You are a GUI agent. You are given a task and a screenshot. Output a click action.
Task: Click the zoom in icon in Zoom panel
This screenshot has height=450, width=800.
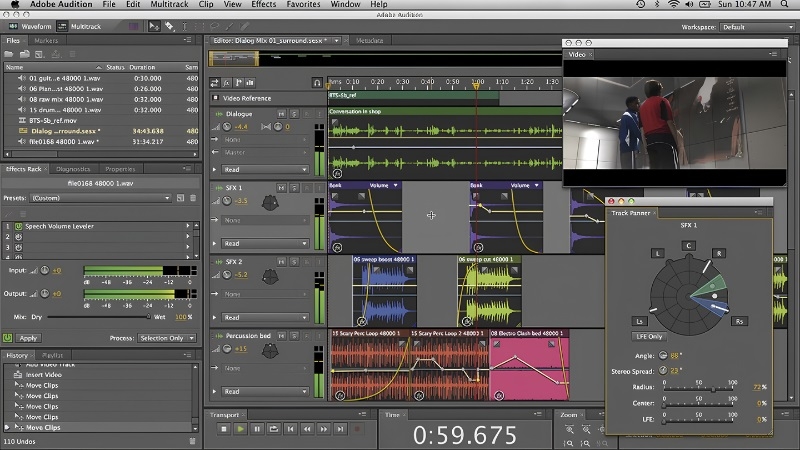click(x=569, y=430)
